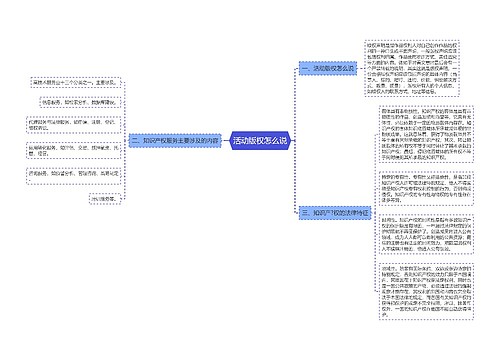Screen dimensions: 500x360
Task: Select the leaf note ending with 主要涉及
Action: (x=76, y=82)
